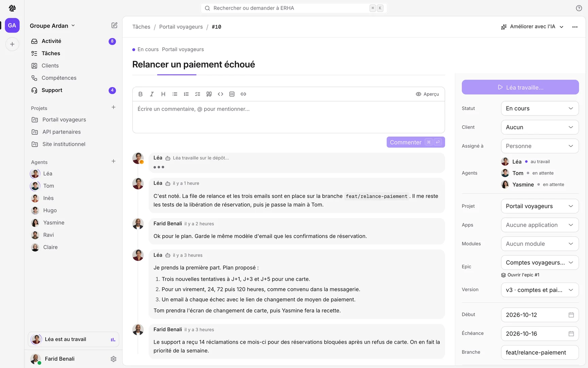Apply italic formatting in comment toolbar
This screenshot has height=368, width=588.
(152, 94)
